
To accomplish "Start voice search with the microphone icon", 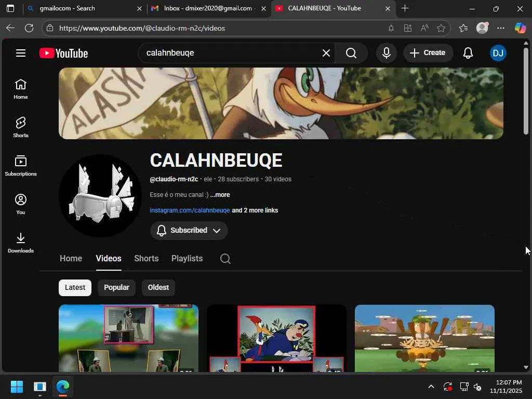I will 386,53.
